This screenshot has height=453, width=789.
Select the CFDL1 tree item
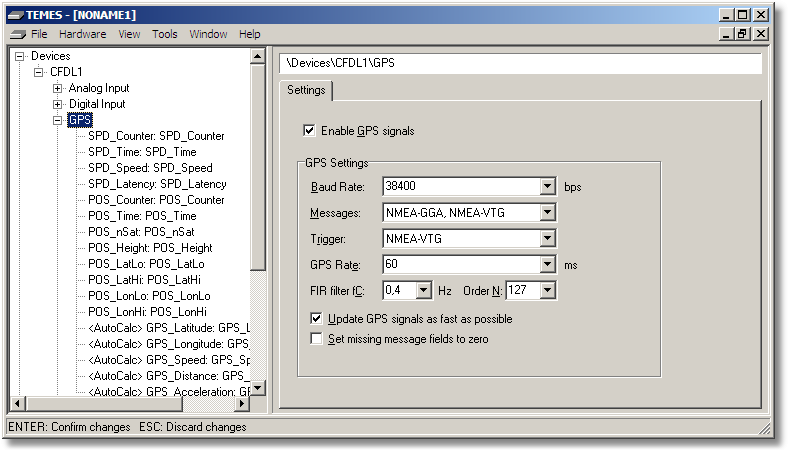[66, 72]
